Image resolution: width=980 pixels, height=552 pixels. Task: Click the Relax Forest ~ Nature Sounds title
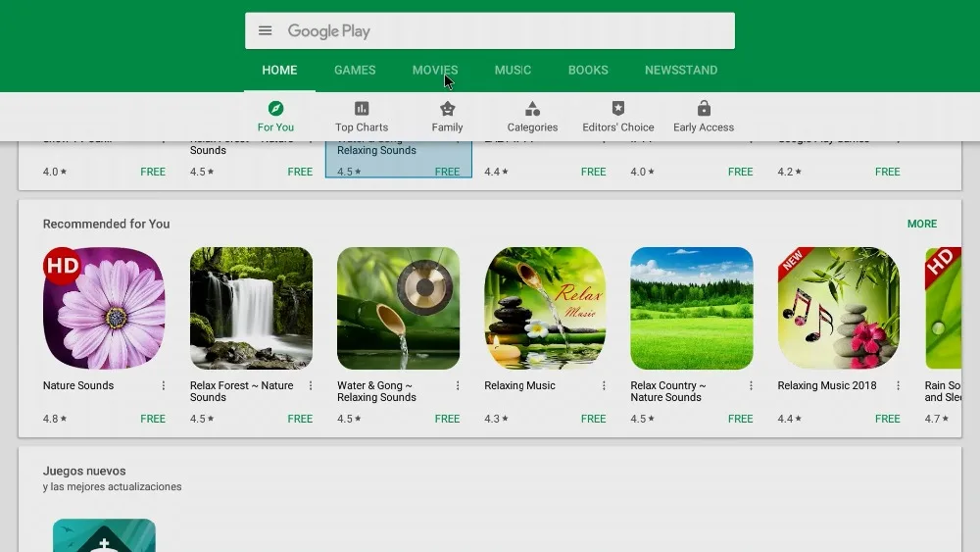coord(242,391)
